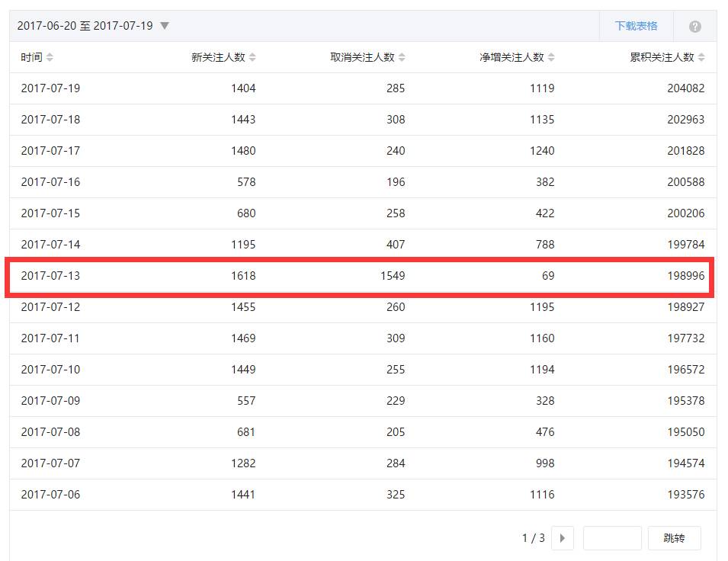This screenshot has width=728, height=561.
Task: Select the highlighted 2017-07-13 date cell
Action: [50, 276]
